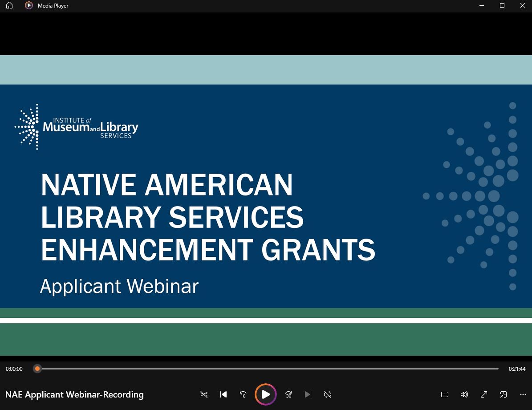Select the playback position marker
Image resolution: width=532 pixels, height=410 pixels.
coord(37,369)
